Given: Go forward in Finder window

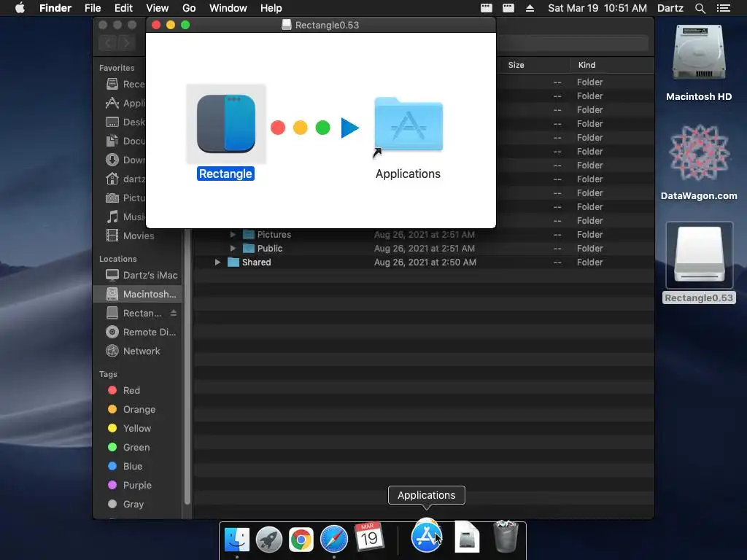Looking at the screenshot, I should pos(126,43).
